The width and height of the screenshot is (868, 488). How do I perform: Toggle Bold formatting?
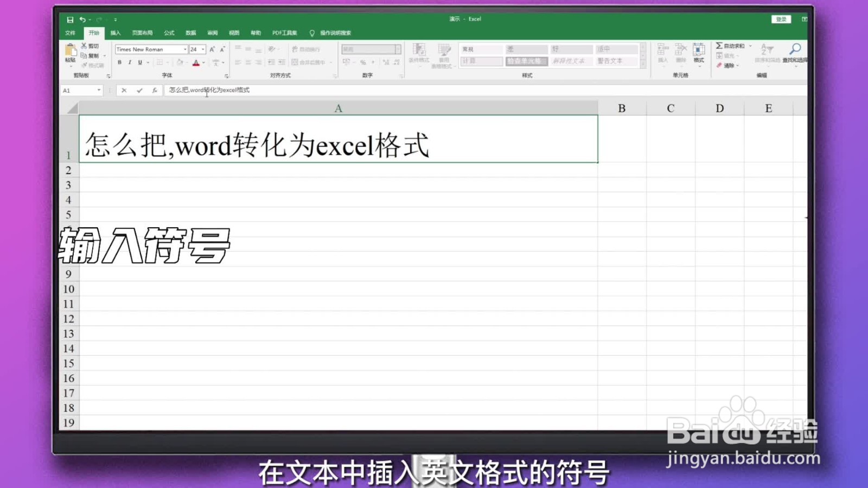[x=119, y=62]
